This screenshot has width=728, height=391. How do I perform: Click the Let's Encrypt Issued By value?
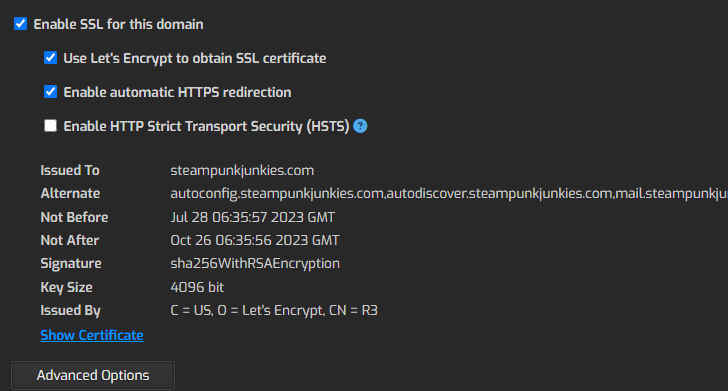coord(274,310)
